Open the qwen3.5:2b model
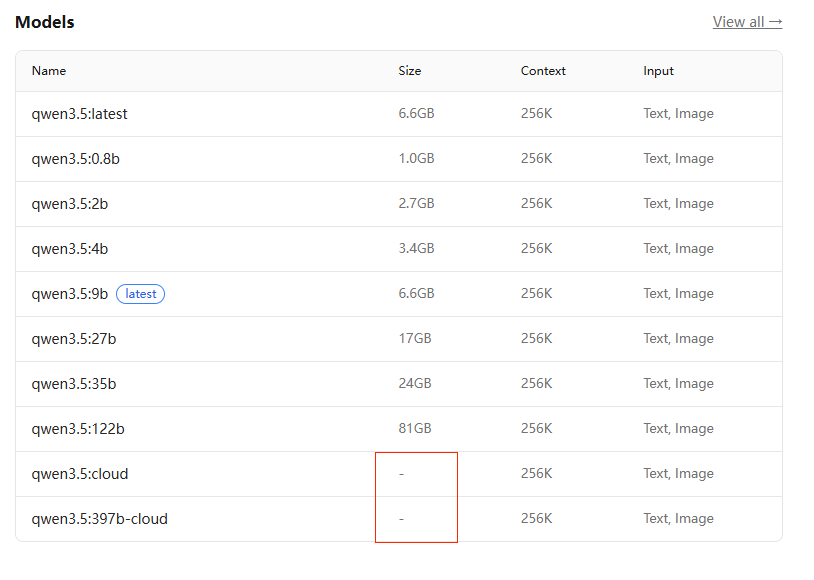Screen dimensions: 814x580 click(x=70, y=204)
